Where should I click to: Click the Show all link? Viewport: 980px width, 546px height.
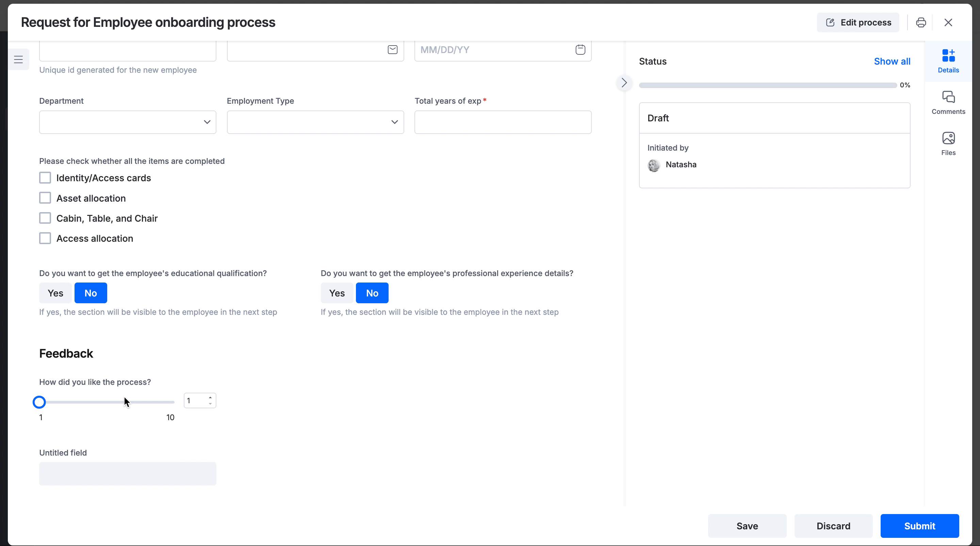pos(892,61)
